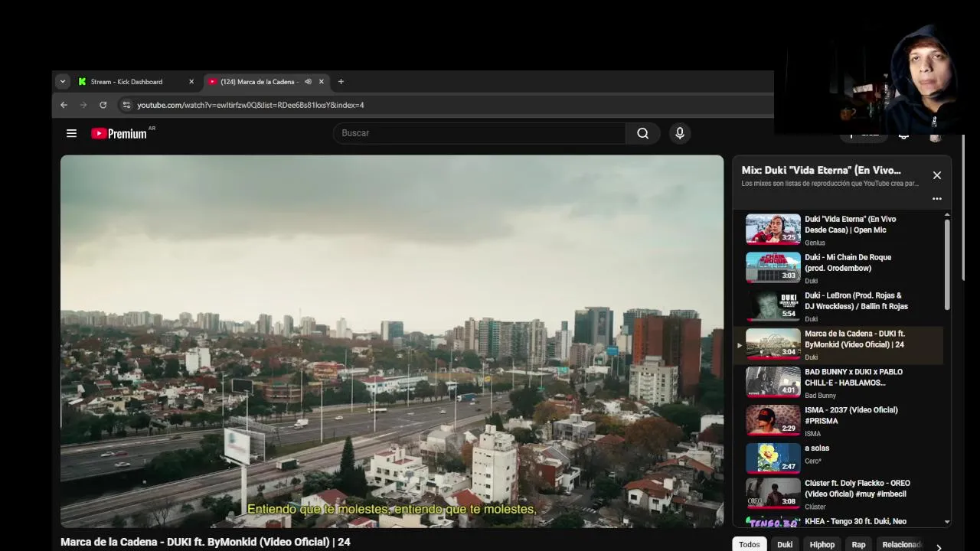Screen dimensions: 980x551
Task: Click the Kick favicon on the first tab
Action: 83,82
